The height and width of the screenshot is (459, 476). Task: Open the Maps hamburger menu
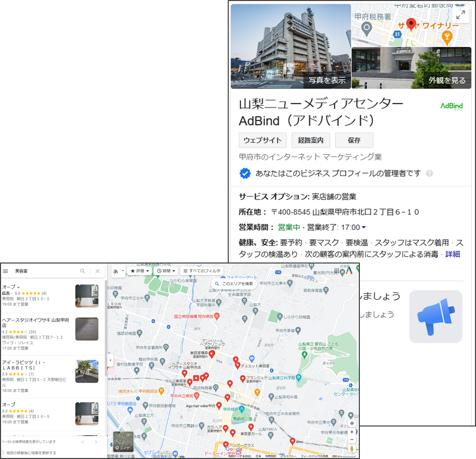pyautogui.click(x=6, y=271)
